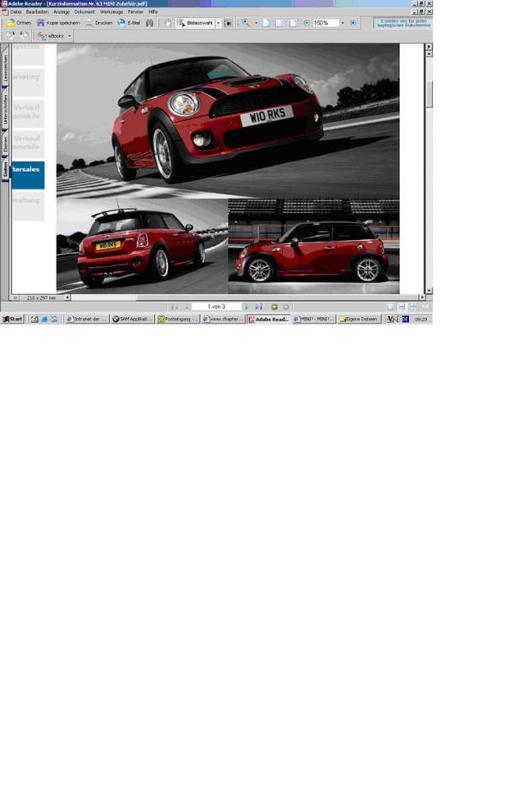
Task: Rotate the page clockwise icon
Action: click(x=10, y=36)
